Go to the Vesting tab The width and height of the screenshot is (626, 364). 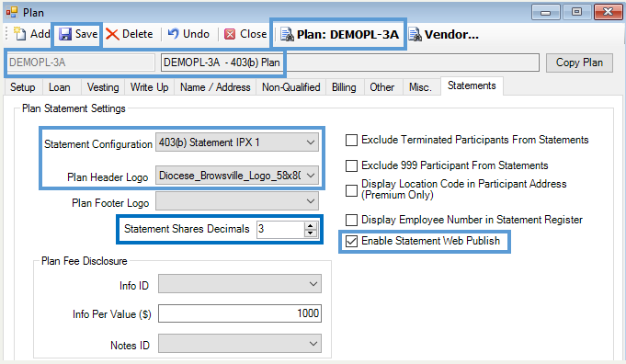tap(103, 87)
